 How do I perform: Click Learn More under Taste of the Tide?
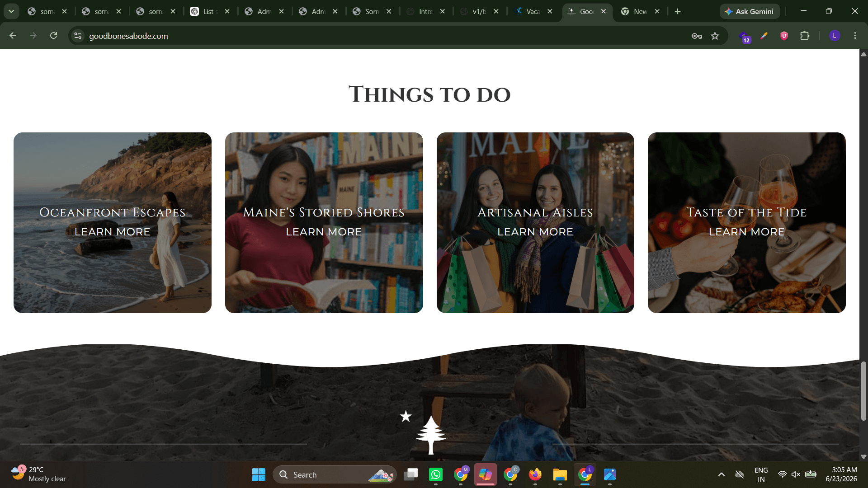point(746,232)
